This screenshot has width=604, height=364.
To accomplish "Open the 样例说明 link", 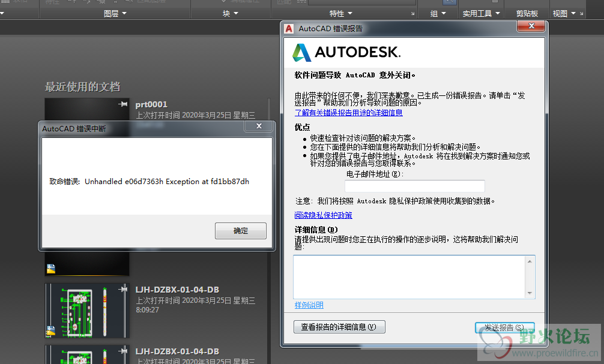I will [309, 305].
